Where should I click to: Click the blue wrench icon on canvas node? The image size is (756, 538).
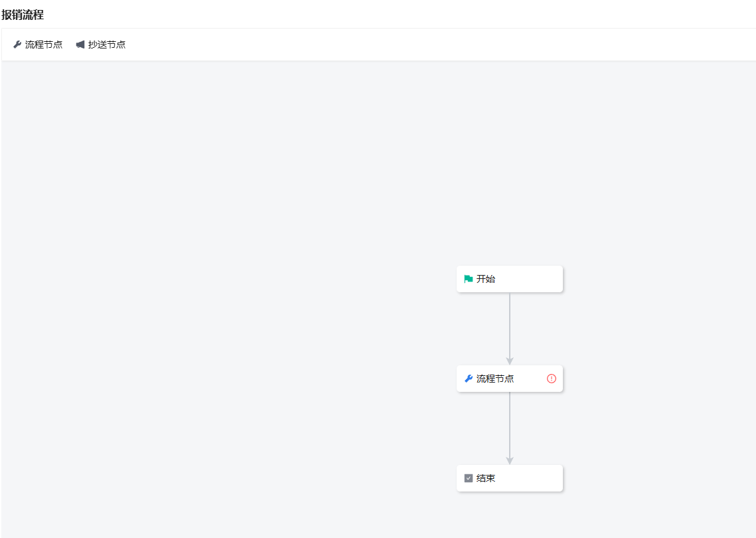(x=469, y=379)
